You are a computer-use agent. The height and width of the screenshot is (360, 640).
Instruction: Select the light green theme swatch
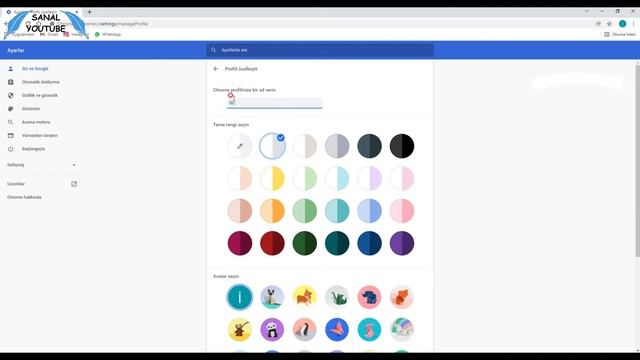coord(304,178)
